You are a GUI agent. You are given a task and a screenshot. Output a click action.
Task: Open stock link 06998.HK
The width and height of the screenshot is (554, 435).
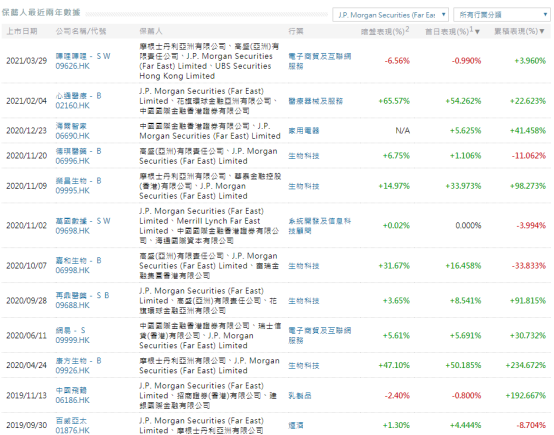[x=72, y=271]
